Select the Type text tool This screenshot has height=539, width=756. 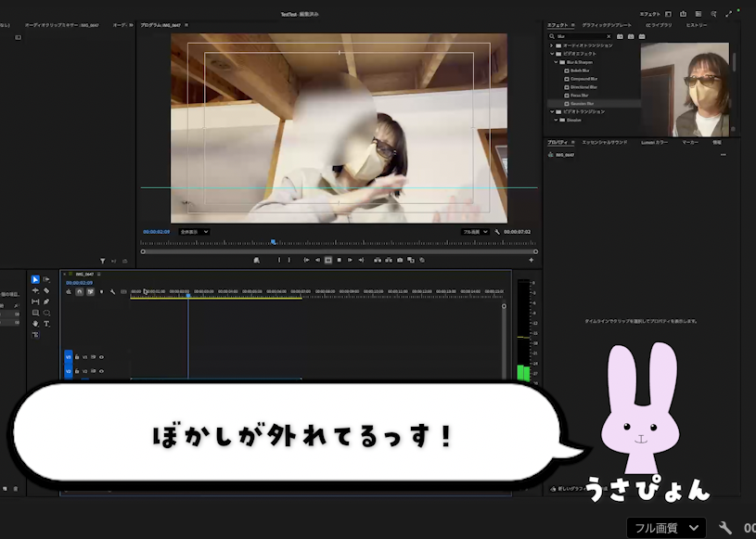coord(46,324)
